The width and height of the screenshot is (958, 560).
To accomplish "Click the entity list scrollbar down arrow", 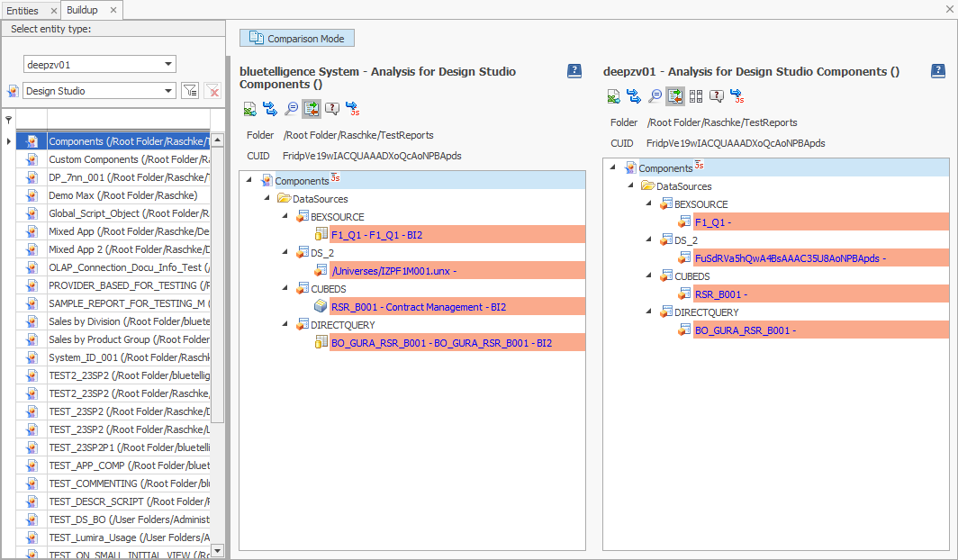I will pos(217,550).
